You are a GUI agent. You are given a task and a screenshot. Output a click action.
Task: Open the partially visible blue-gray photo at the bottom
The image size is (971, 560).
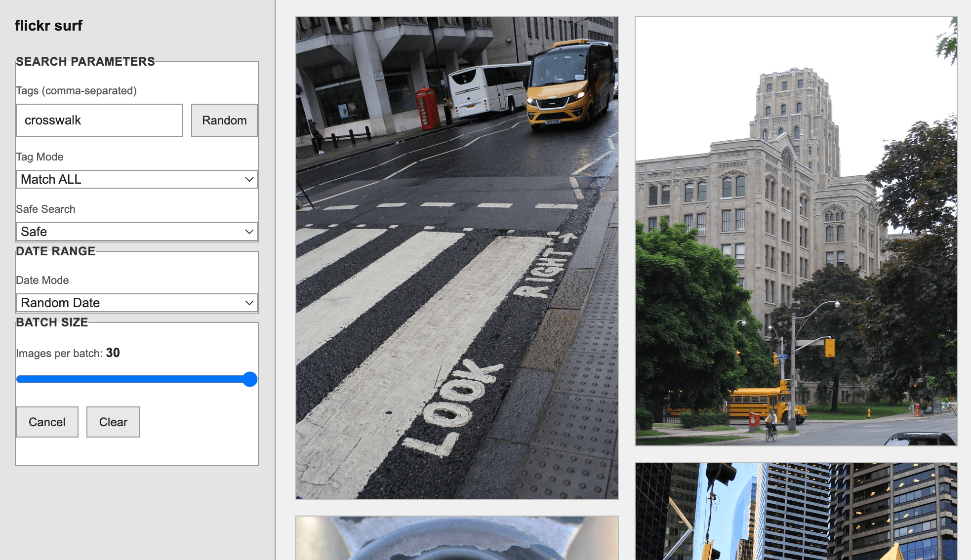457,538
